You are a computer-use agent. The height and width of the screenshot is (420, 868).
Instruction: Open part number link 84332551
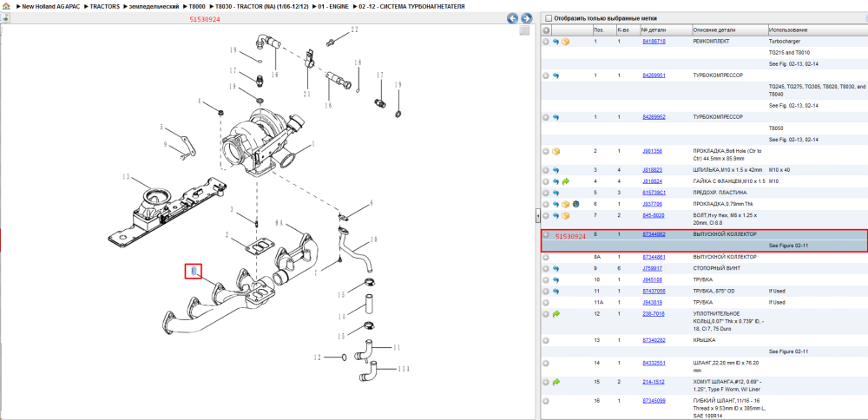tap(654, 363)
